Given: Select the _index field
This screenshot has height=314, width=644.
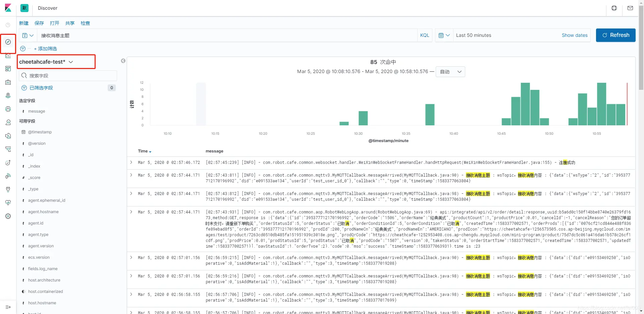Looking at the screenshot, I should pos(34,166).
